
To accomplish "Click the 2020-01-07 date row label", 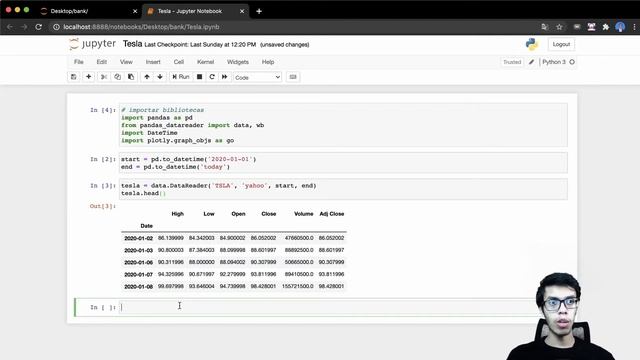I will pyautogui.click(x=138, y=275).
